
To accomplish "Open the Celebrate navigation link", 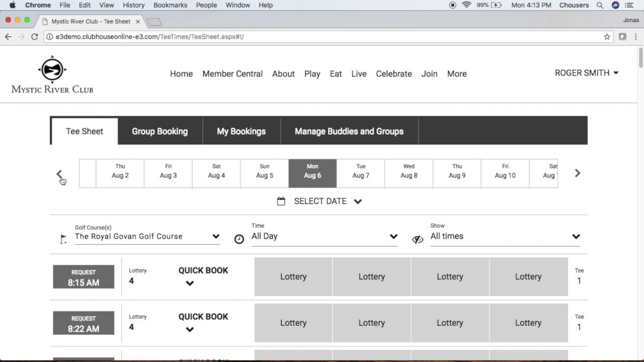I will pos(394,73).
